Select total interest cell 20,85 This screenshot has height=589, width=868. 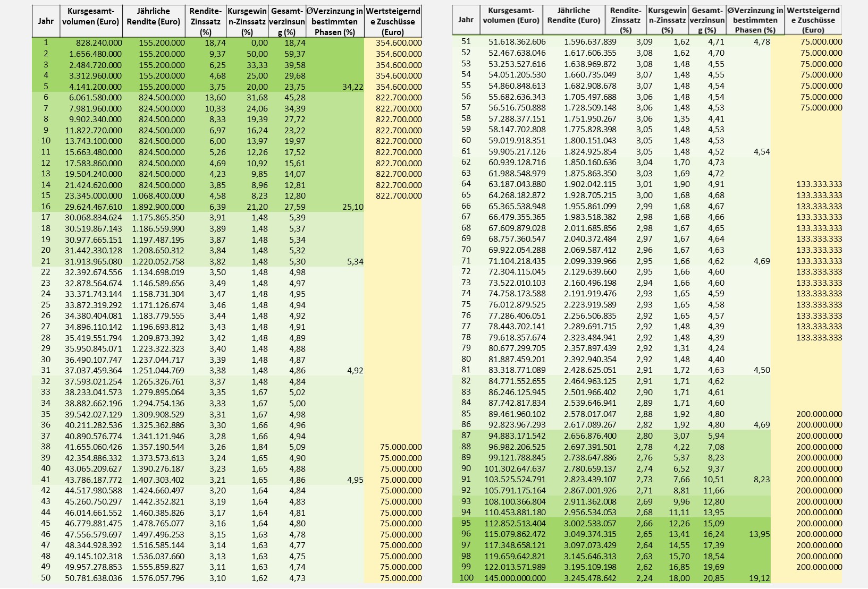(x=714, y=578)
